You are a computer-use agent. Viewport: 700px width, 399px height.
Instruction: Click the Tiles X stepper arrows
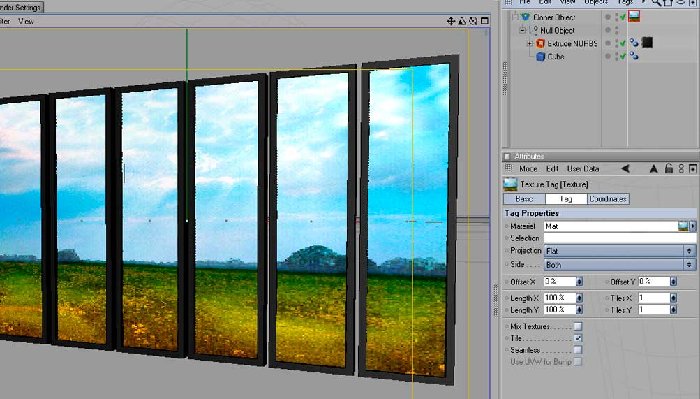pyautogui.click(x=674, y=298)
